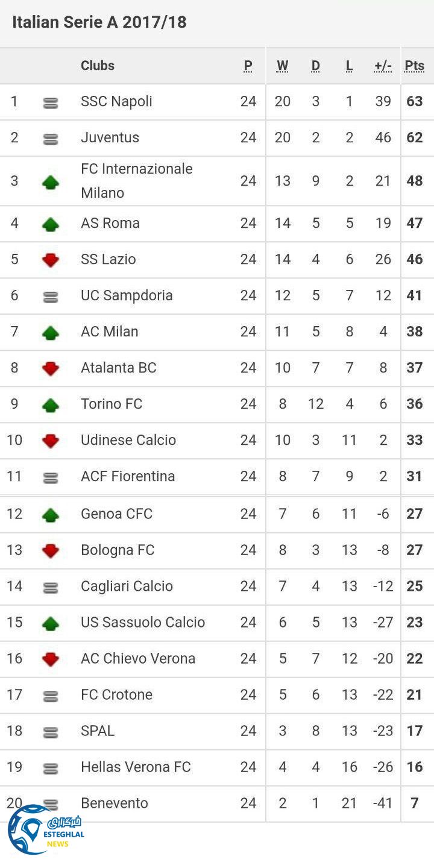
Task: Click the green up arrow beside AC Milan
Action: click(51, 333)
